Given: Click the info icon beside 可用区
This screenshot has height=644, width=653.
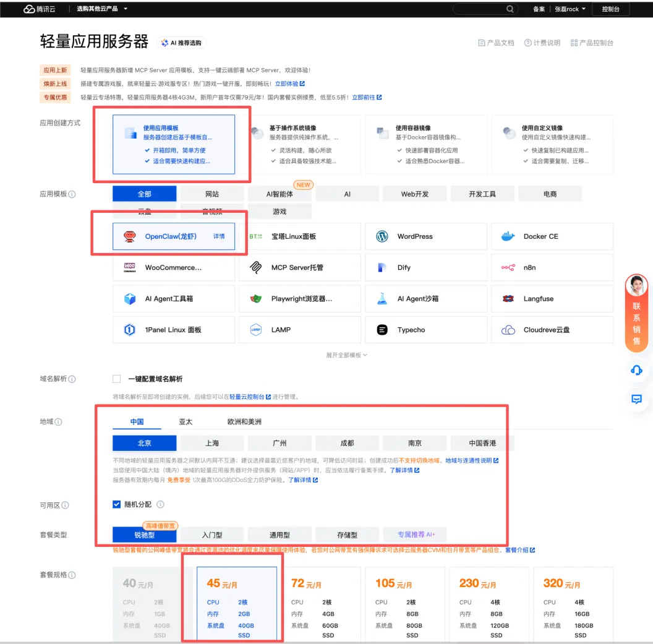Looking at the screenshot, I should (65, 505).
